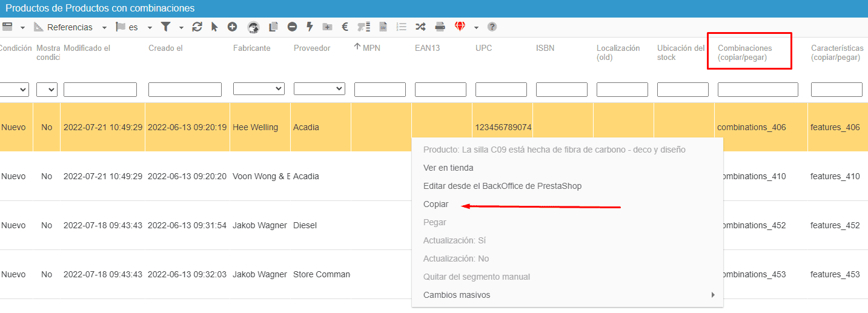Click the combinations_410 cell
The width and height of the screenshot is (868, 313).
pyautogui.click(x=752, y=176)
